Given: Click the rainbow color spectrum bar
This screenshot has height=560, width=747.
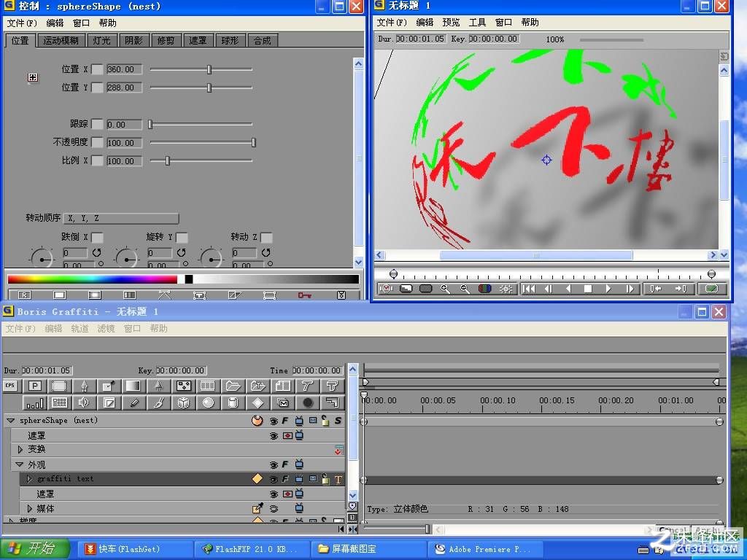Looking at the screenshot, I should coord(93,279).
